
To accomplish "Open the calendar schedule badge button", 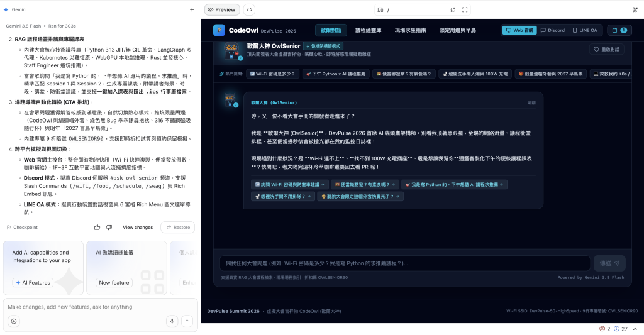I will (619, 30).
